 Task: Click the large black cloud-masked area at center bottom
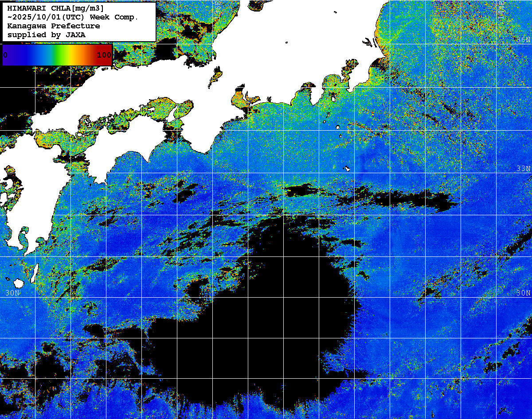284,319
